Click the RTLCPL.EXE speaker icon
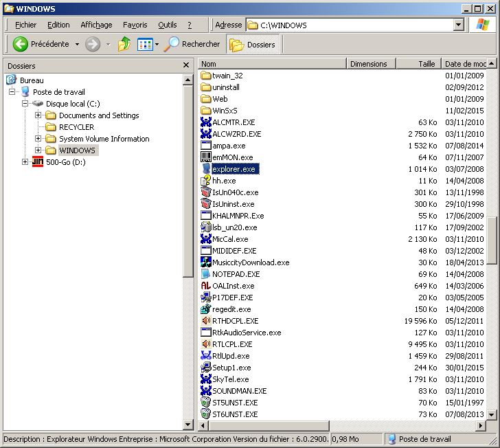The height and width of the screenshot is (448, 500). point(206,344)
